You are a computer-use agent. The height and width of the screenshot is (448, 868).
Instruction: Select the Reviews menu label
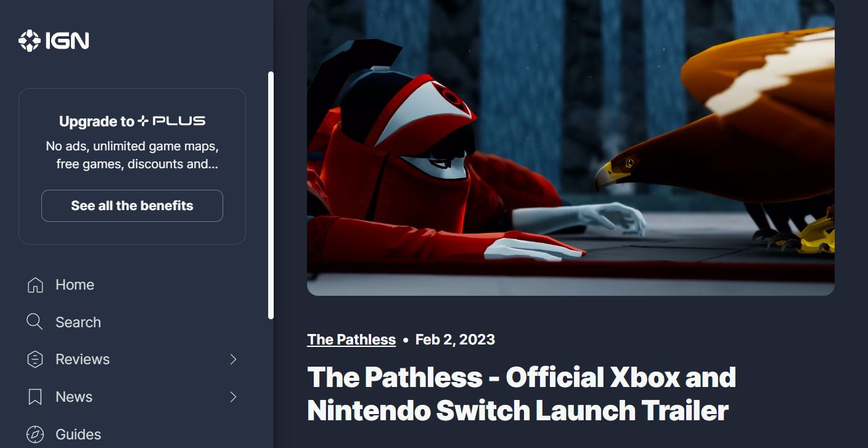(83, 359)
